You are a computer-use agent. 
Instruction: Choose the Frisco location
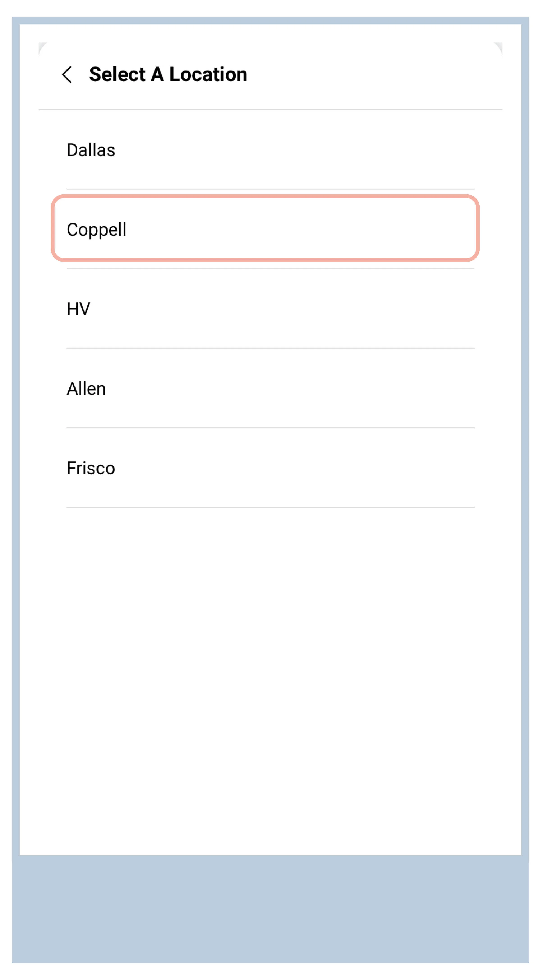[270, 467]
